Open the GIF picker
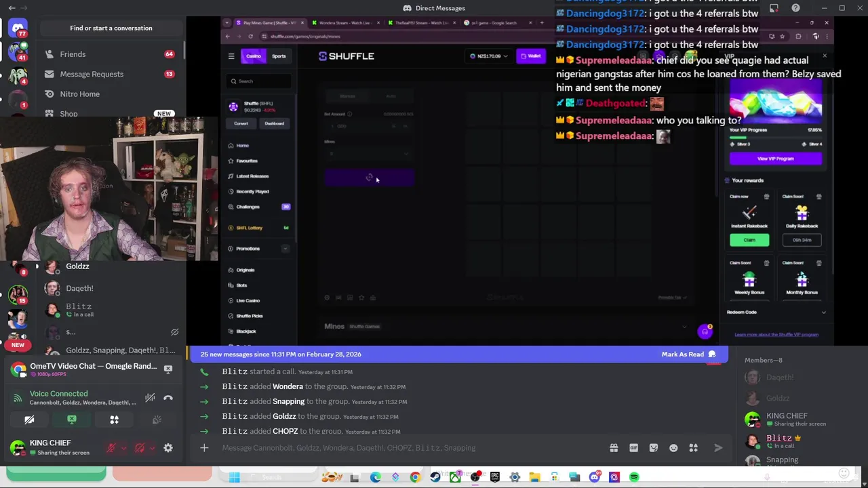The height and width of the screenshot is (488, 868). (633, 448)
